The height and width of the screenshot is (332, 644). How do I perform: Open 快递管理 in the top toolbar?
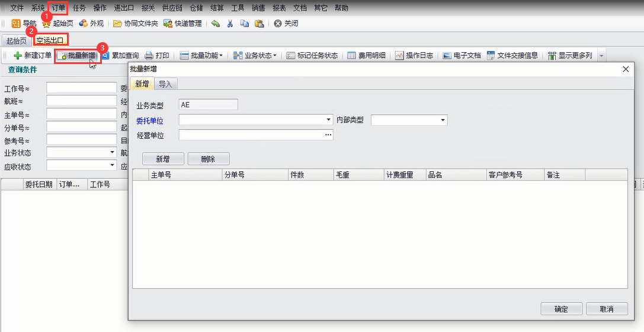(168, 24)
